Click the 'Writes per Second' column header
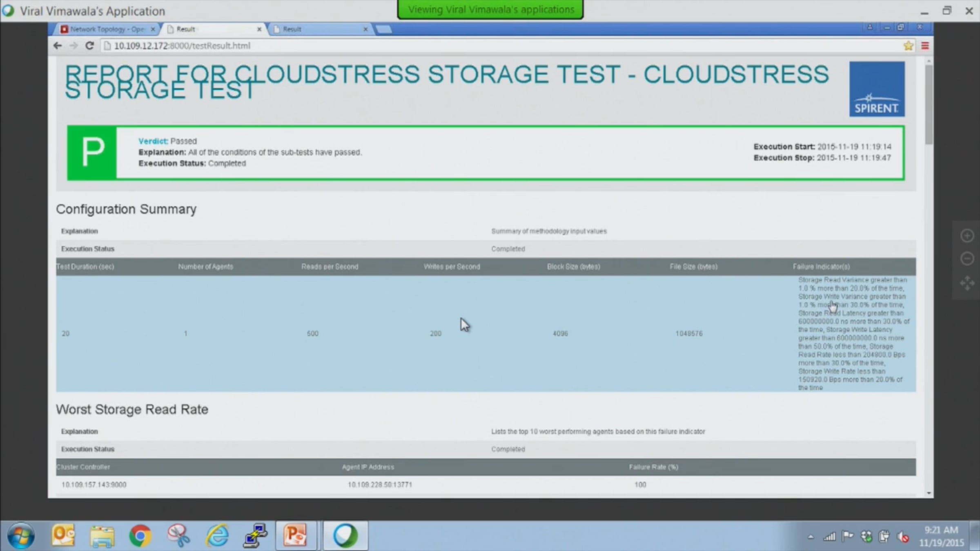Viewport: 980px width, 551px height. click(452, 267)
